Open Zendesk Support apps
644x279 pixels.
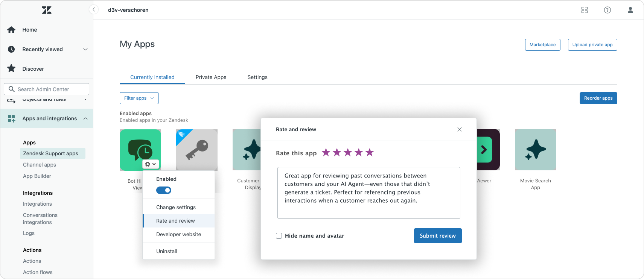click(52, 153)
